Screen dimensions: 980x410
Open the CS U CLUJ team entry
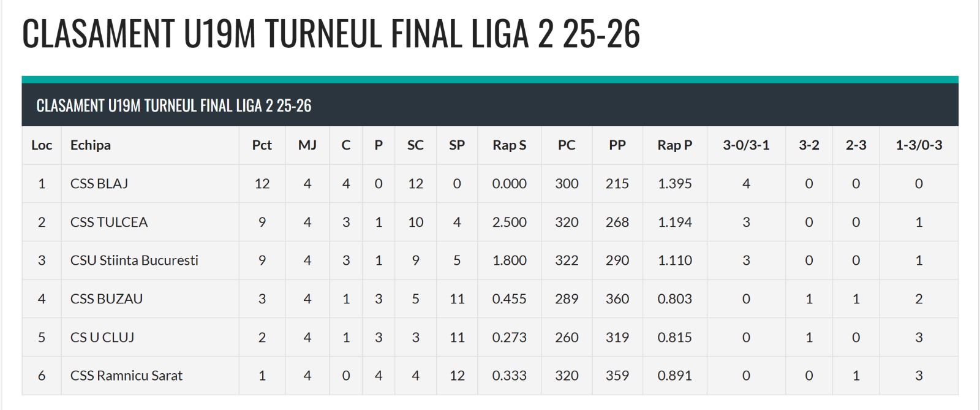[x=102, y=337]
